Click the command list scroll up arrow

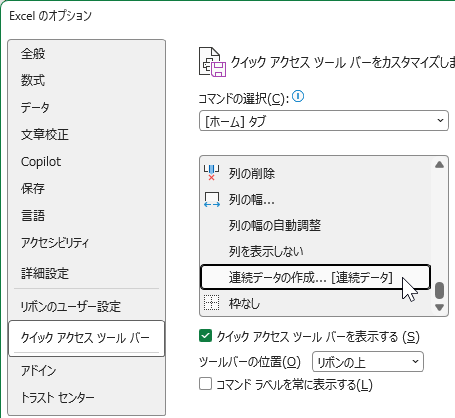pos(439,164)
